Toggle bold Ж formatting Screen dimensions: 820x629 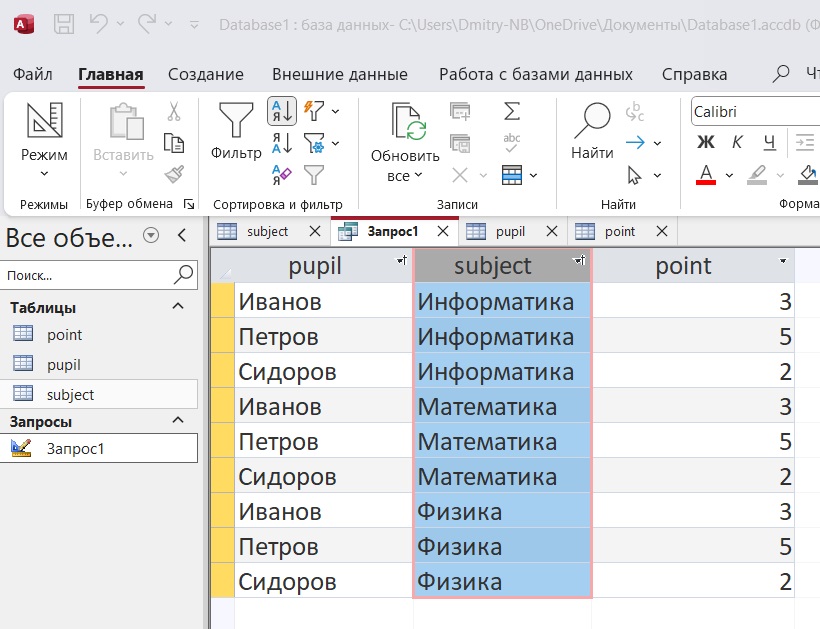[705, 142]
